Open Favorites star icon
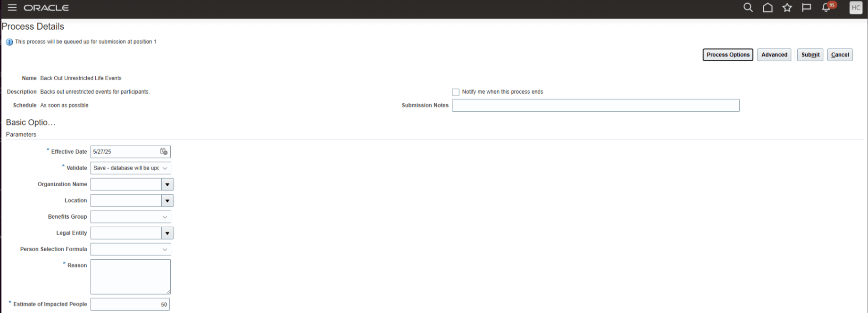Viewport: 868px width, 313px height. point(787,8)
